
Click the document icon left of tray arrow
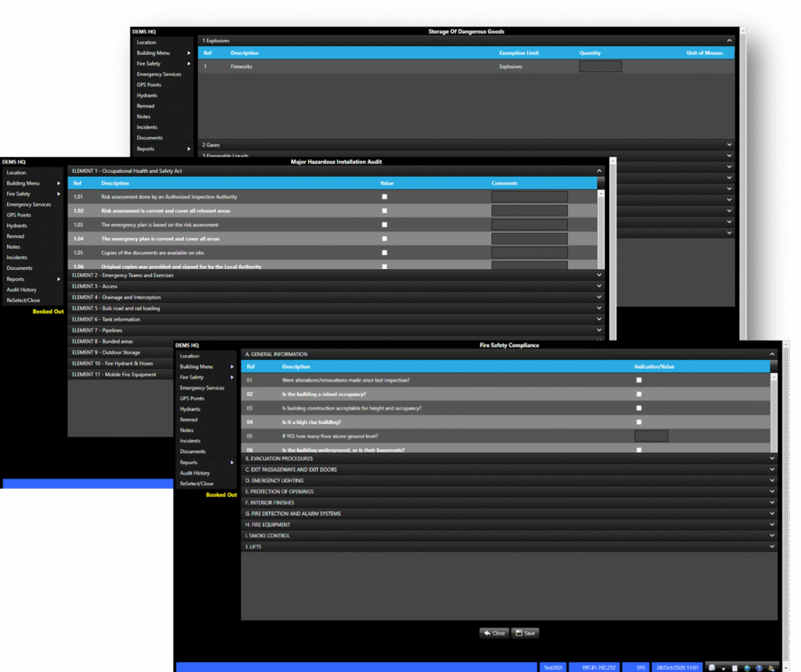[712, 667]
